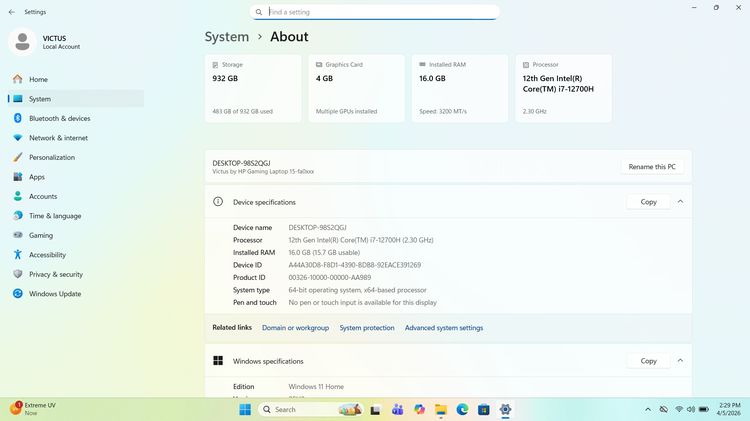Show hidden tray icons chevron
The width and height of the screenshot is (750, 421).
648,410
